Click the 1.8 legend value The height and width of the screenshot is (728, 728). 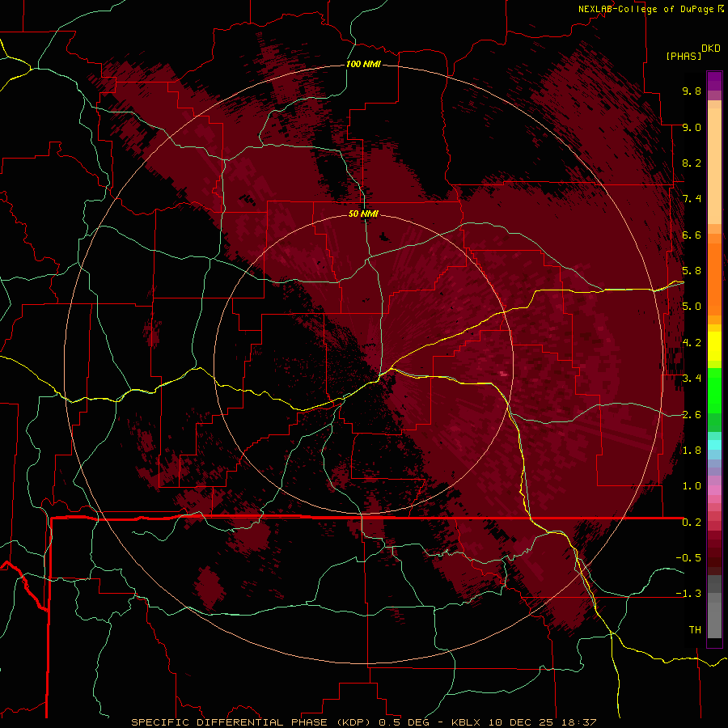click(692, 451)
